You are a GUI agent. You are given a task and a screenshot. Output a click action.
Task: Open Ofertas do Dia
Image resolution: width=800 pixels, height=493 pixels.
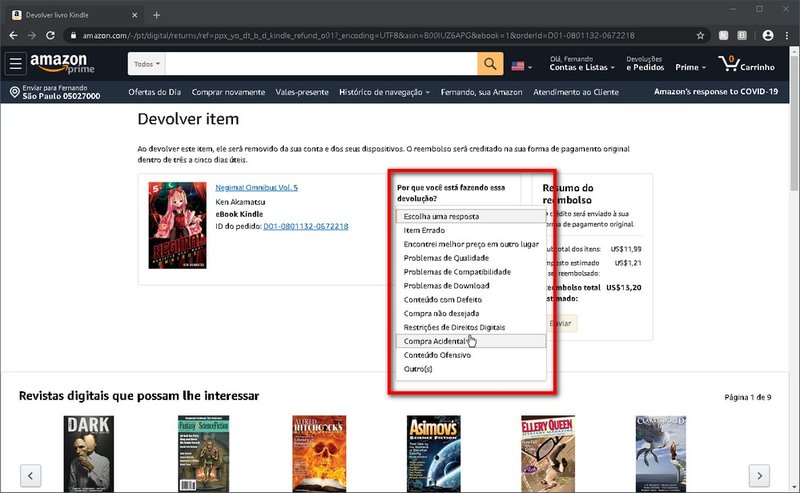coord(155,92)
